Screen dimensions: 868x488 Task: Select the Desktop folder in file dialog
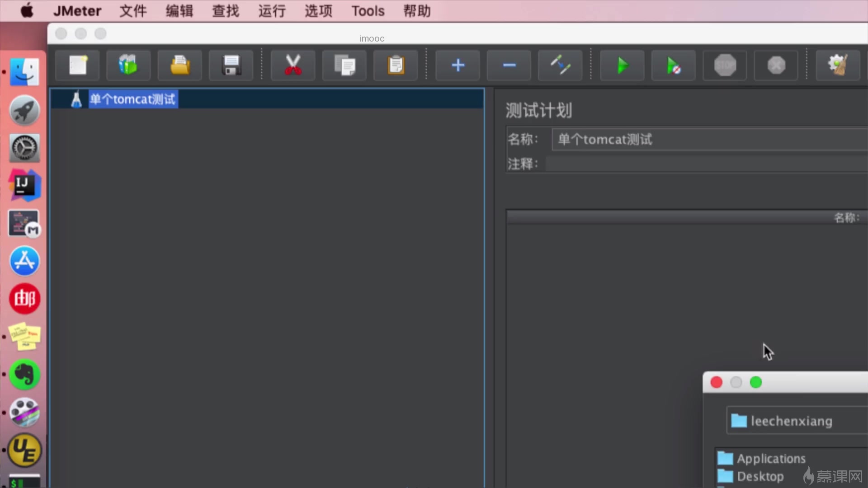click(759, 476)
